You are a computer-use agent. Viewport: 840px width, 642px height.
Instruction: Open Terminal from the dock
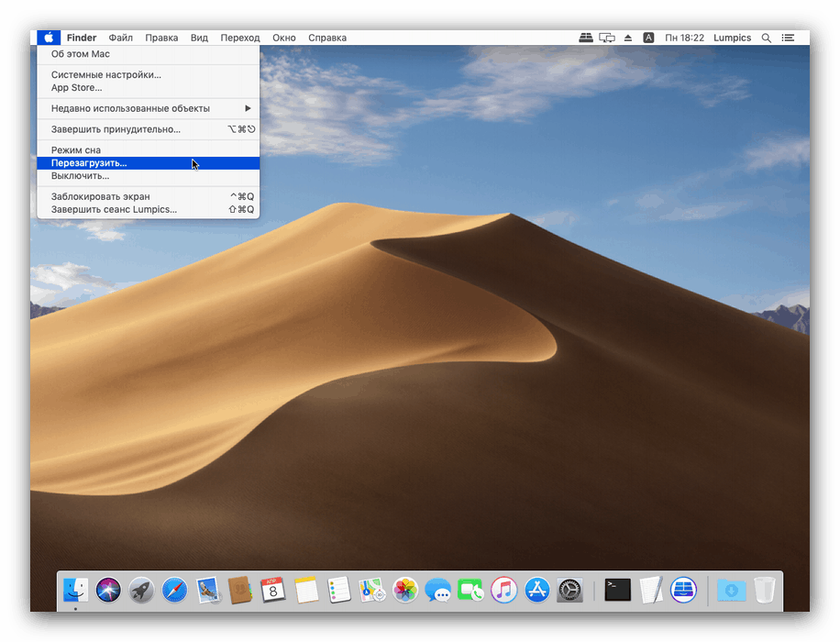pos(617,590)
